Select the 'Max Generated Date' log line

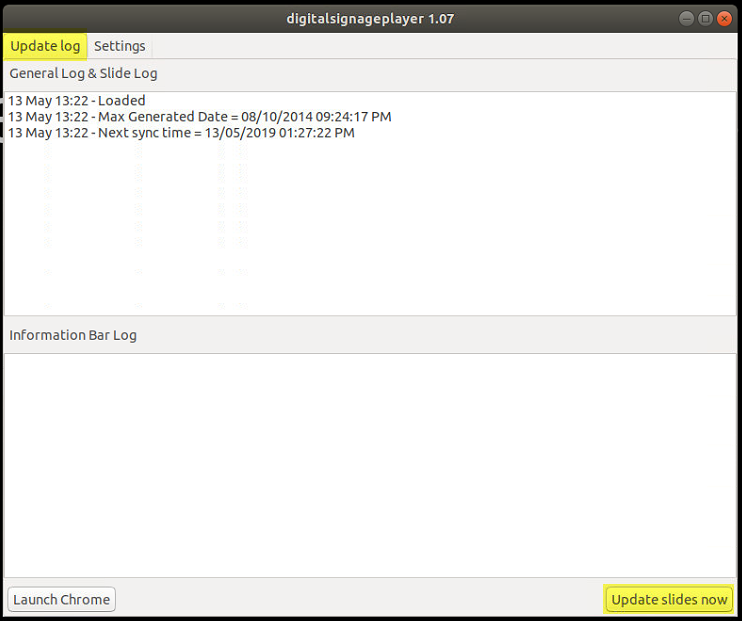tap(200, 116)
